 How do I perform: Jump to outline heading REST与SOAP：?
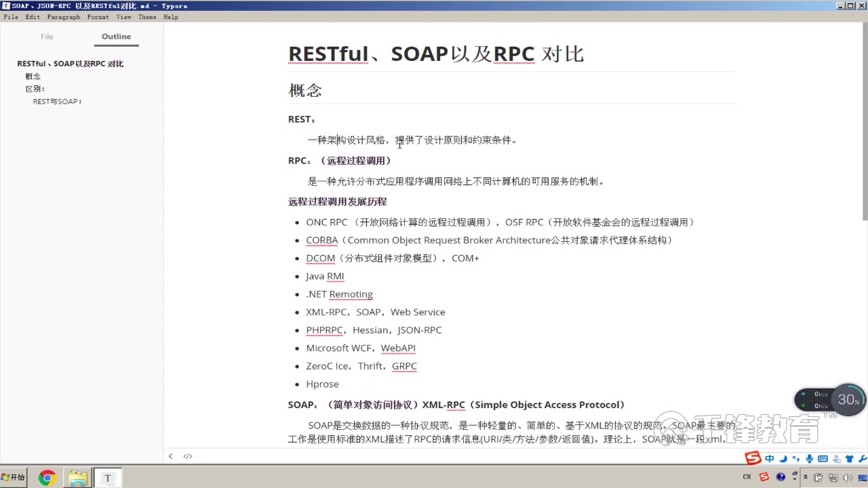[x=58, y=102]
